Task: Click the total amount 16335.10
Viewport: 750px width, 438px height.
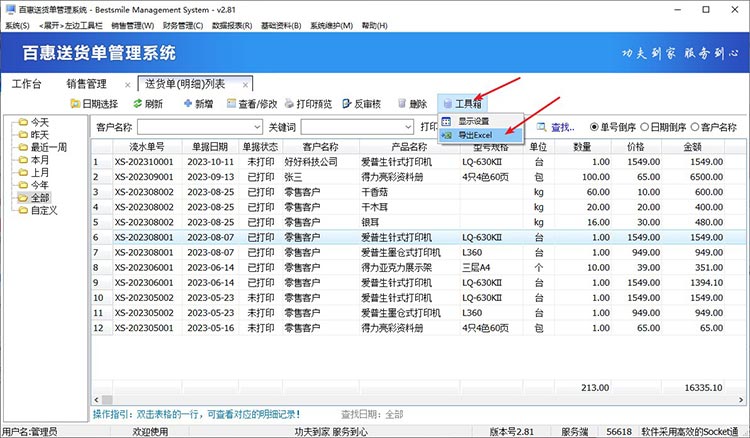Action: click(703, 388)
